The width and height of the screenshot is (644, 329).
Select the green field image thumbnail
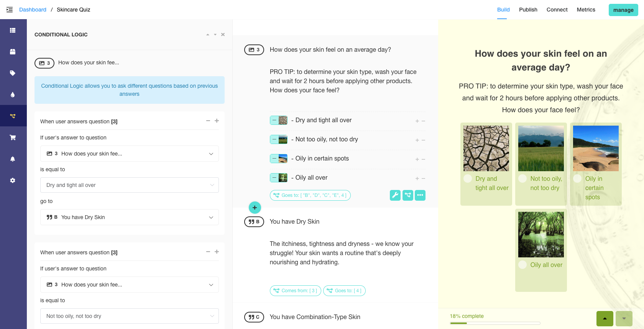click(x=541, y=148)
